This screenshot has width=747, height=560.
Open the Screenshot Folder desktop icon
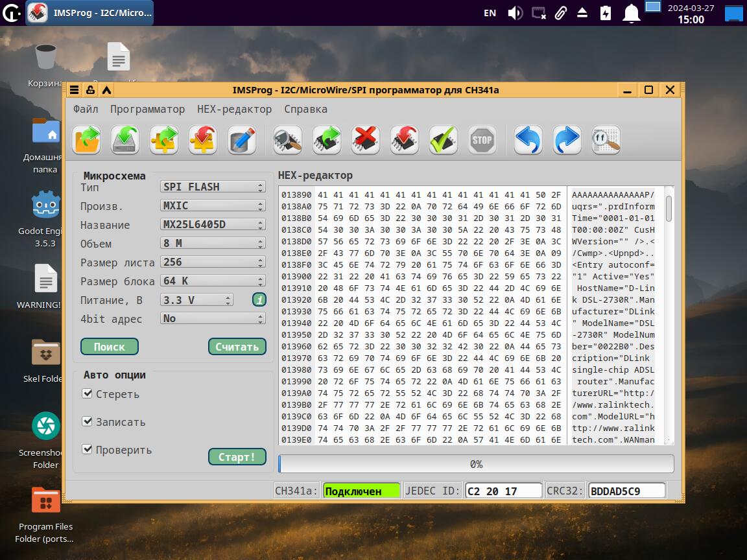(x=46, y=426)
